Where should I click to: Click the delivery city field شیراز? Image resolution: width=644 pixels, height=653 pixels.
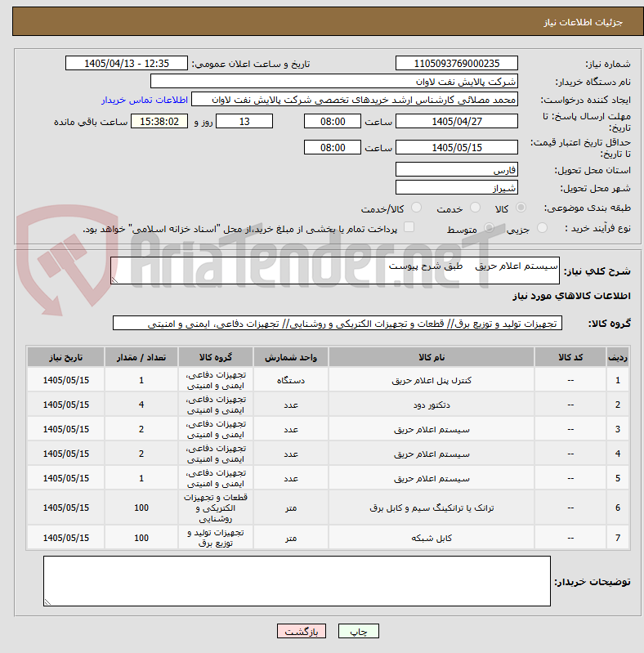click(x=457, y=187)
